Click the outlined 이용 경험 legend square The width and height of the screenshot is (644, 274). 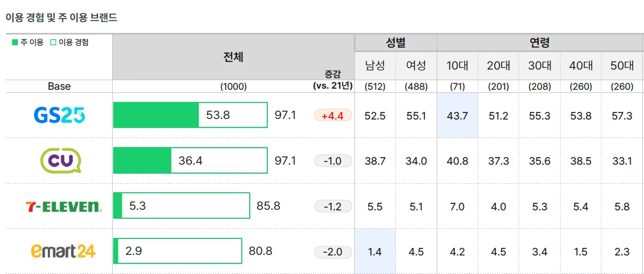53,42
